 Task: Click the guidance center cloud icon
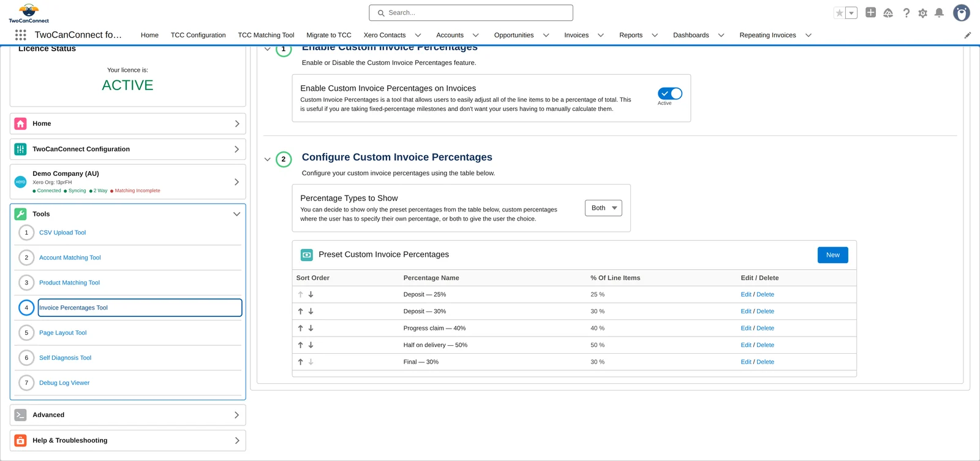[888, 13]
